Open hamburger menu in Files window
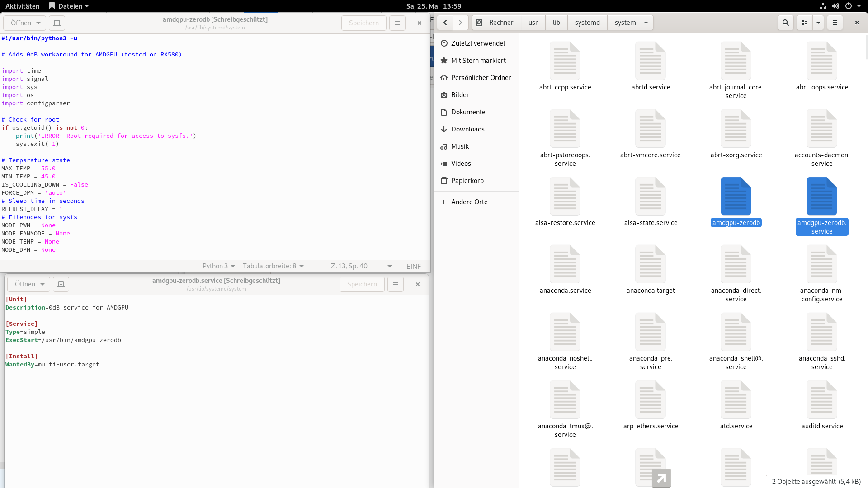Viewport: 868px width, 488px height. coord(835,23)
